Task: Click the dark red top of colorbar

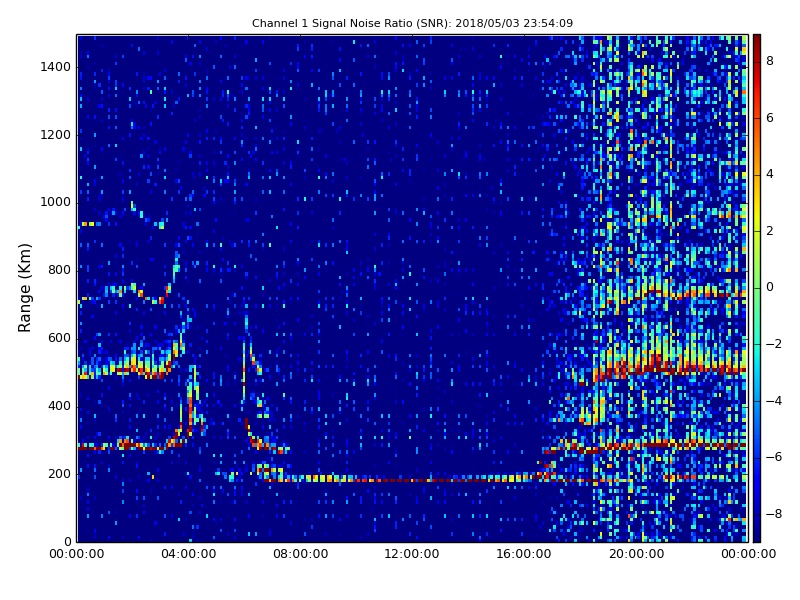Action: pyautogui.click(x=756, y=39)
